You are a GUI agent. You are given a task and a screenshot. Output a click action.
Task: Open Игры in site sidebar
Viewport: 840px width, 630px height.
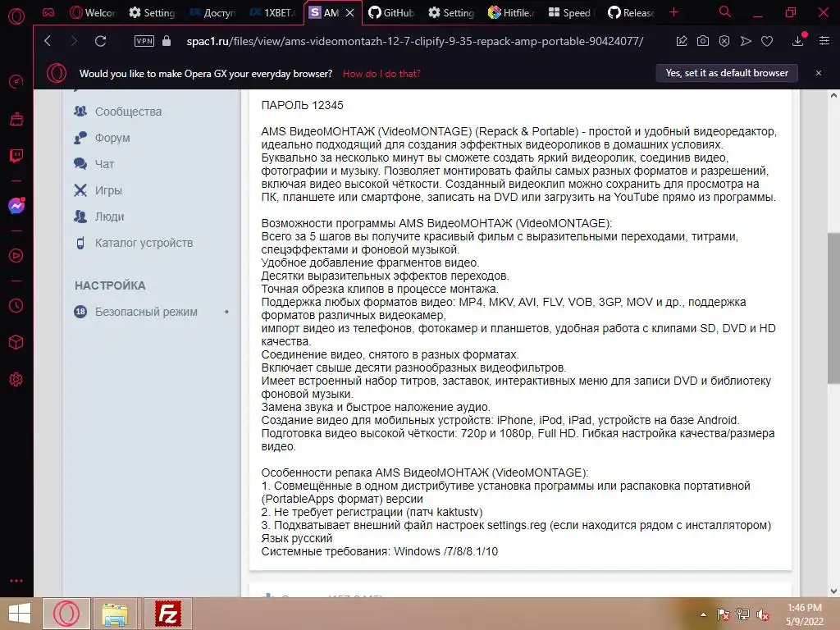(x=108, y=190)
